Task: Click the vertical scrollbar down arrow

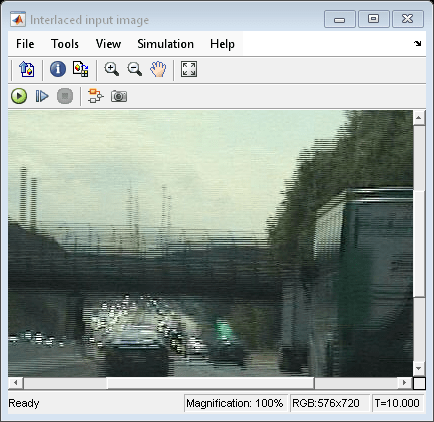Action: click(x=419, y=368)
